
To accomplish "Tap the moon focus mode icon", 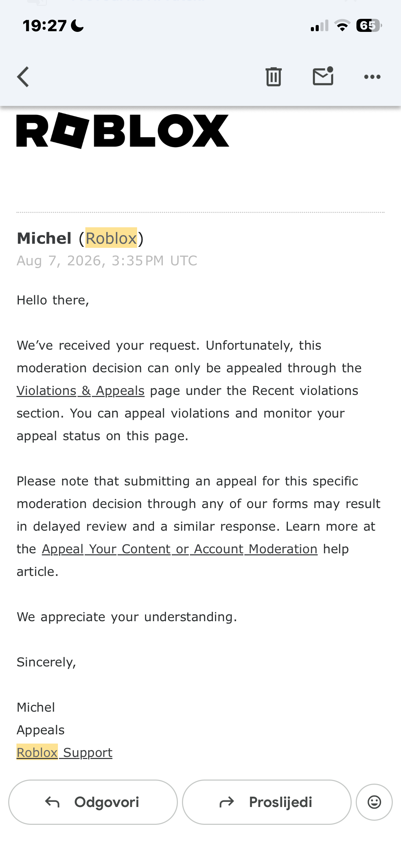I will coord(77,26).
